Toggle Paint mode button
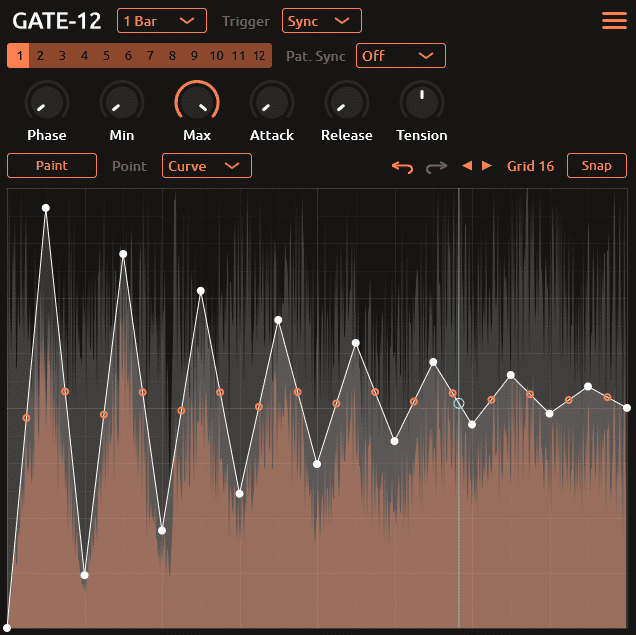Image resolution: width=636 pixels, height=635 pixels. (52, 165)
